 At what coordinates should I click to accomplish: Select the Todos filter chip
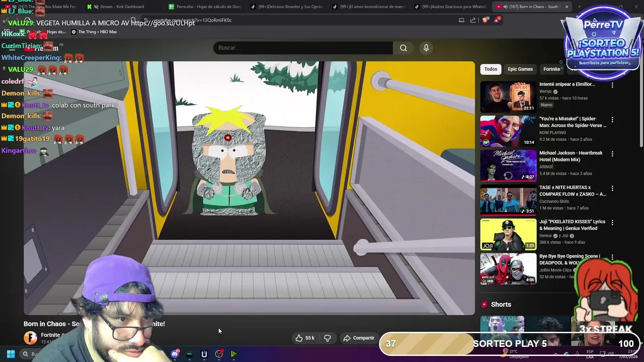(x=491, y=69)
